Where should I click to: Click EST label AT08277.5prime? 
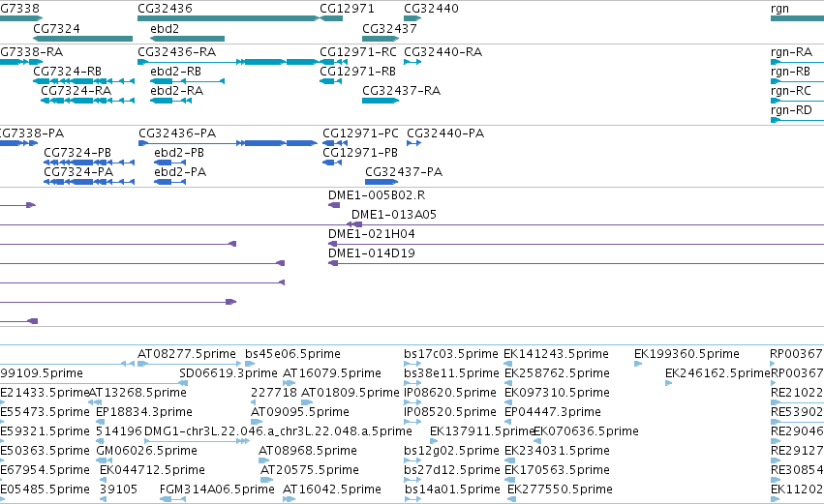coord(187,354)
